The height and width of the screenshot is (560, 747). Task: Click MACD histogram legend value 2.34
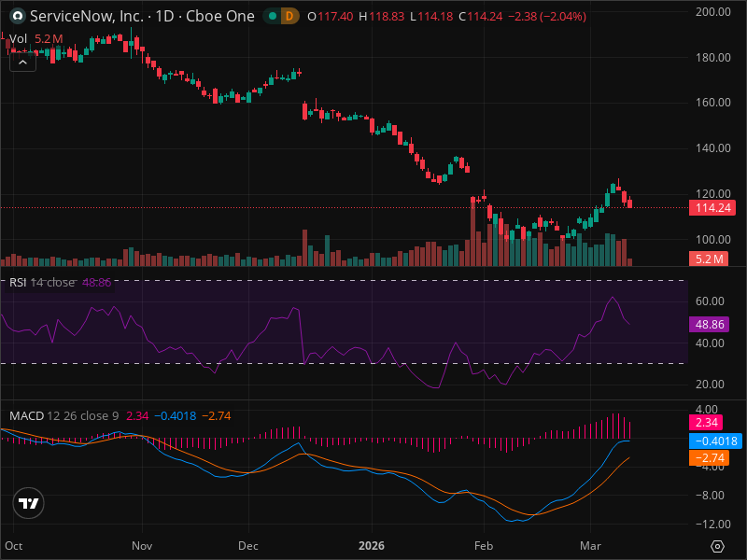tap(137, 415)
